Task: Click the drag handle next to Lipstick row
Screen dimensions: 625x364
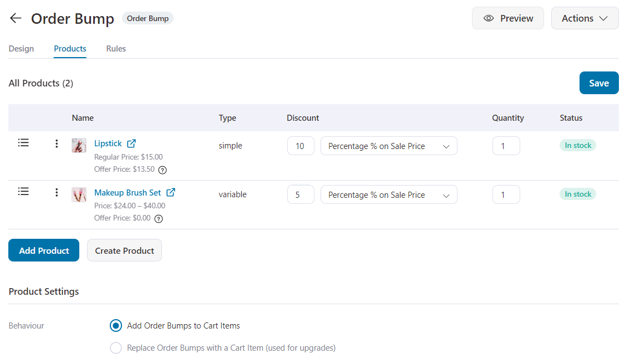Action: pos(23,142)
